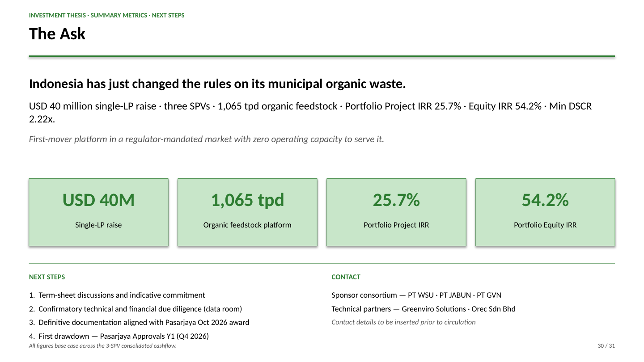Click the '1,065 tpd' metric value
Screen dimensions: 644x362
pyautogui.click(x=247, y=200)
